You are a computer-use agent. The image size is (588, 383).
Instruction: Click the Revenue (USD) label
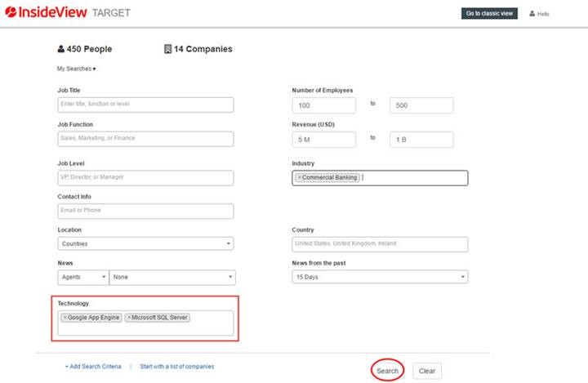click(313, 125)
